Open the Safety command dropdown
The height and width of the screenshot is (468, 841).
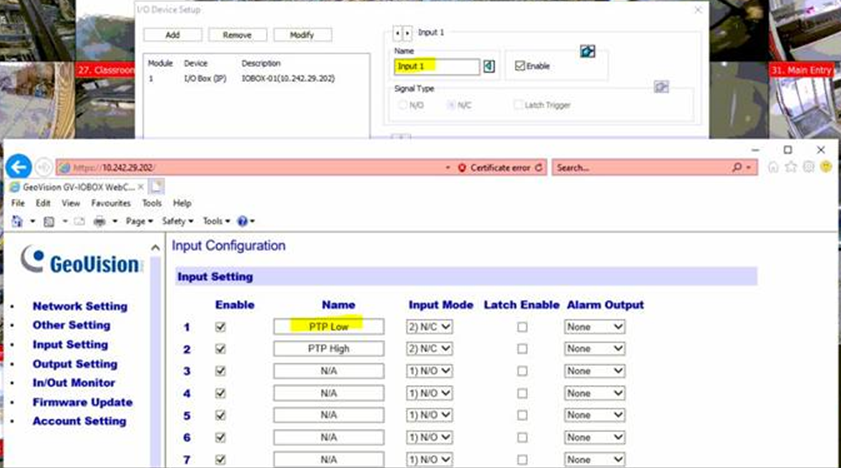[x=178, y=221]
